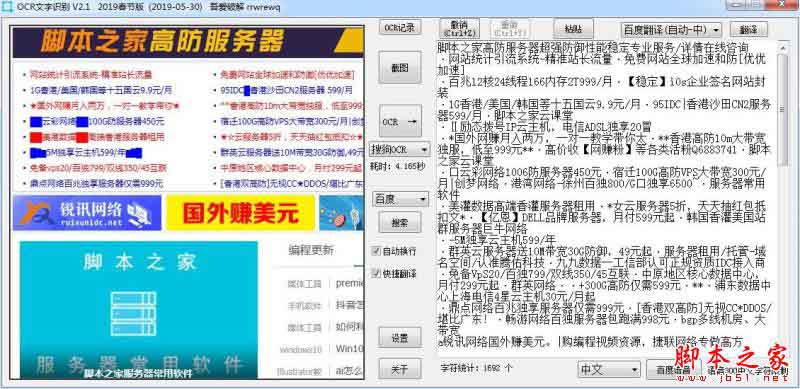800x389 pixels.
Task: Click the OCR app icon in title bar
Action: (7, 7)
